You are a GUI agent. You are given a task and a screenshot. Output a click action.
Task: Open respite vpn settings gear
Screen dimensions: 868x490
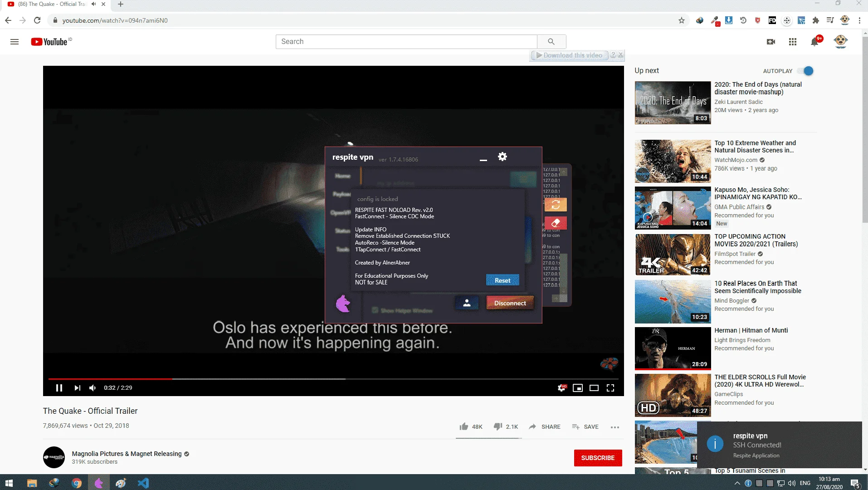(x=502, y=157)
